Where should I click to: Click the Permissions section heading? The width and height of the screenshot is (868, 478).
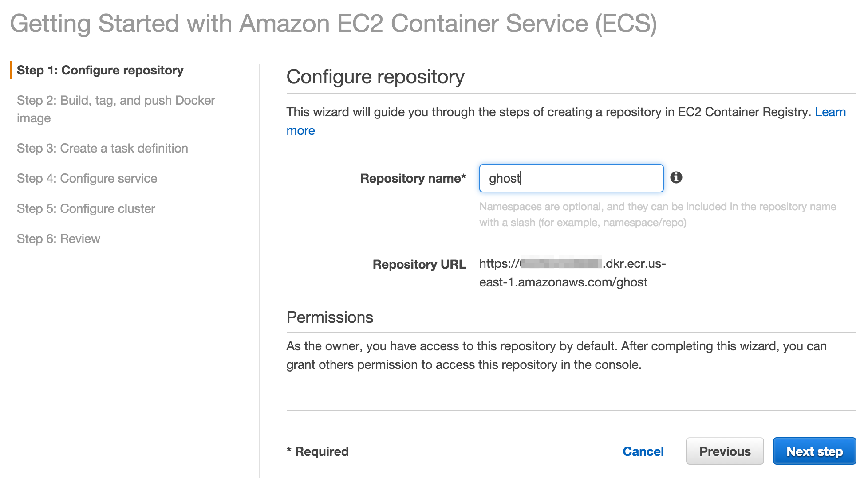pyautogui.click(x=330, y=317)
